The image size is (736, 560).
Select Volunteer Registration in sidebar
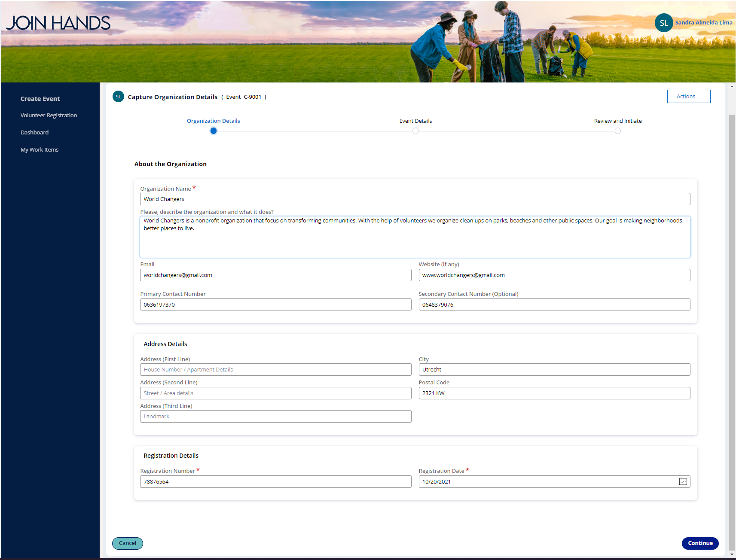tap(49, 115)
